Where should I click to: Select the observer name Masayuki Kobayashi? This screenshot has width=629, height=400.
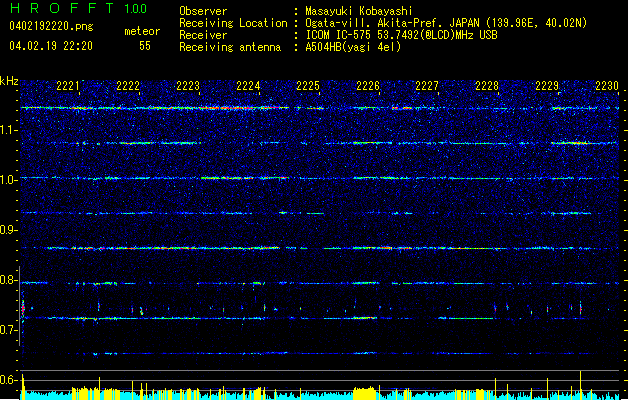click(359, 11)
